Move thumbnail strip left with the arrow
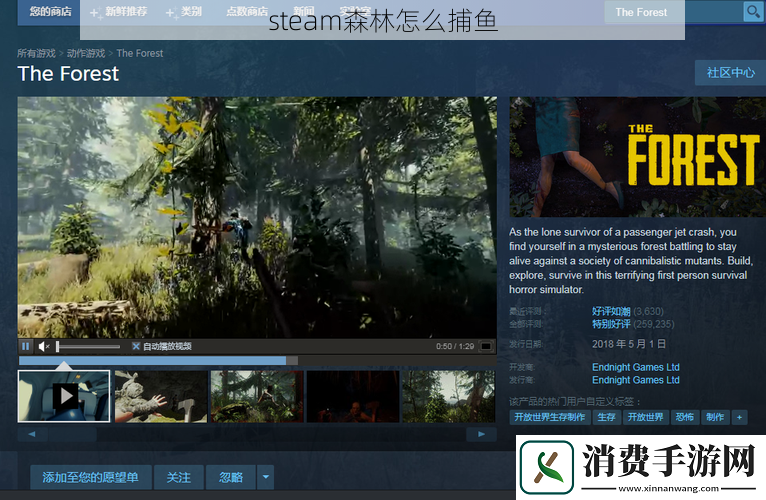Screen dimensions: 766x500 coord(32,434)
